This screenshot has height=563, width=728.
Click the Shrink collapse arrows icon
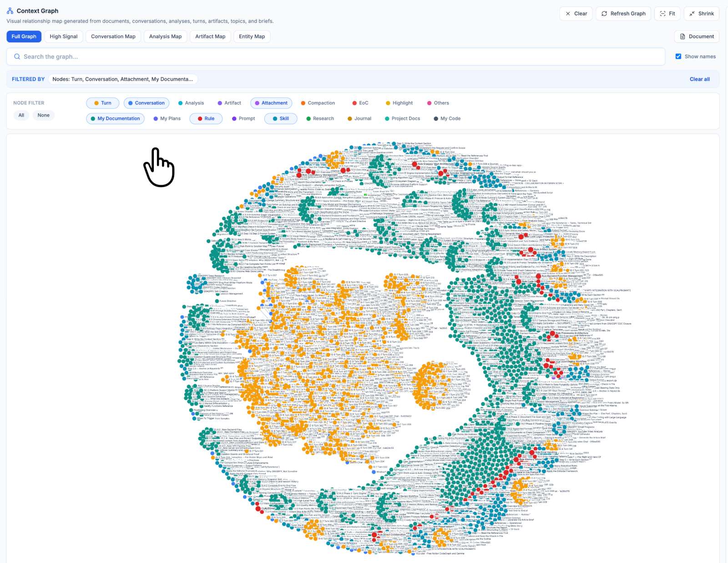[x=692, y=14]
